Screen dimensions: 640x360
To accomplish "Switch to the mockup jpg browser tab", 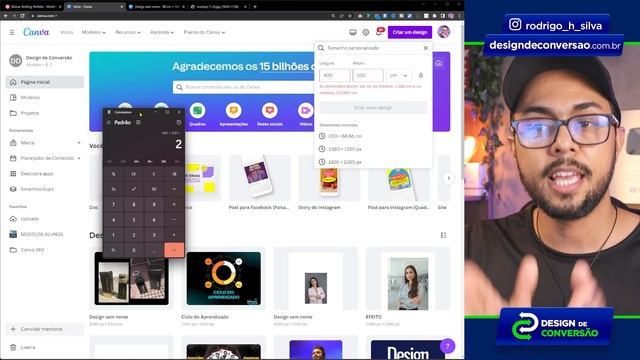I will pyautogui.click(x=218, y=7).
